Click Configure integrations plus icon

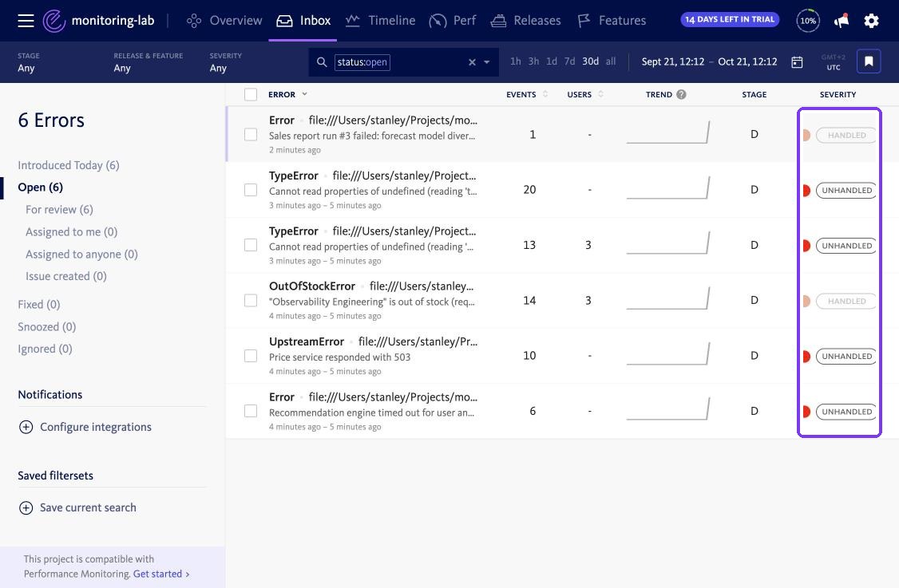(x=26, y=427)
